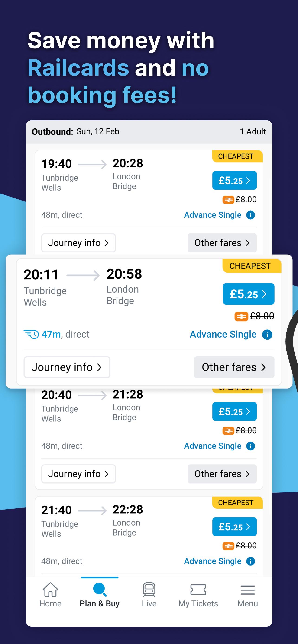Open the My Tickets ticket icon
The height and width of the screenshot is (644, 298).
[x=198, y=590]
